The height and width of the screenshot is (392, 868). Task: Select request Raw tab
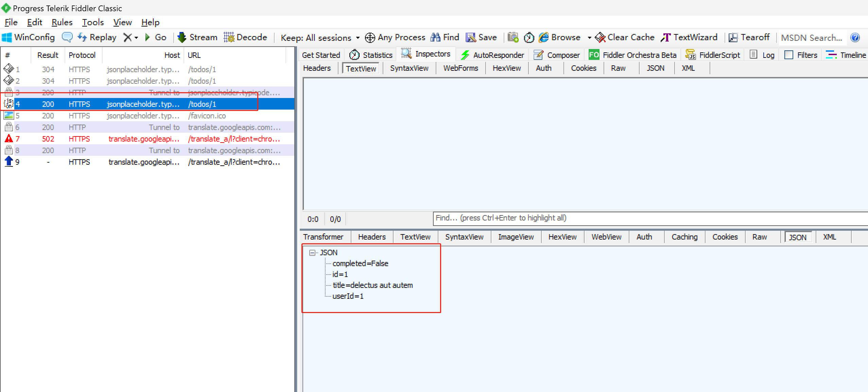coord(618,68)
